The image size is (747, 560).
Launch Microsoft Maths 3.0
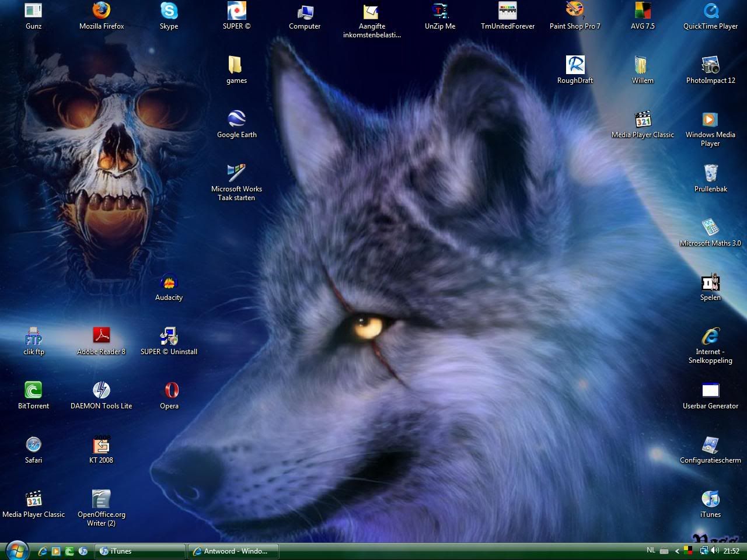pyautogui.click(x=710, y=233)
